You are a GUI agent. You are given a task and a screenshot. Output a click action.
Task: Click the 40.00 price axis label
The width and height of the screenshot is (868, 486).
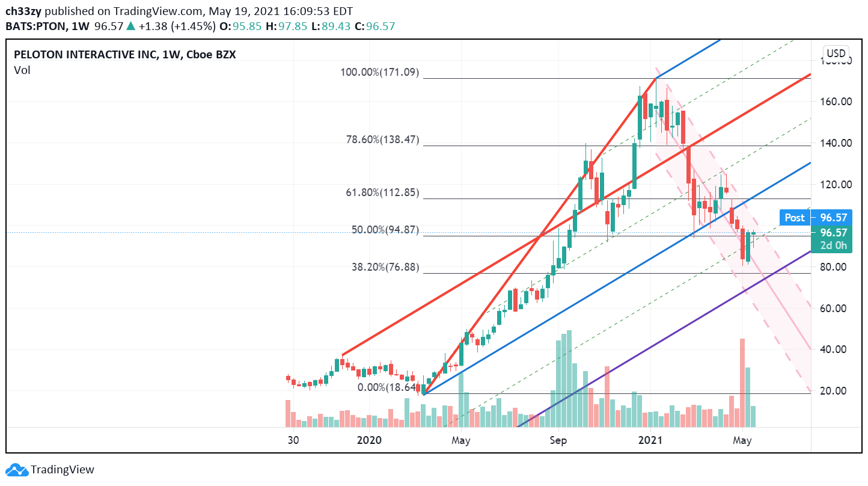[x=834, y=349]
